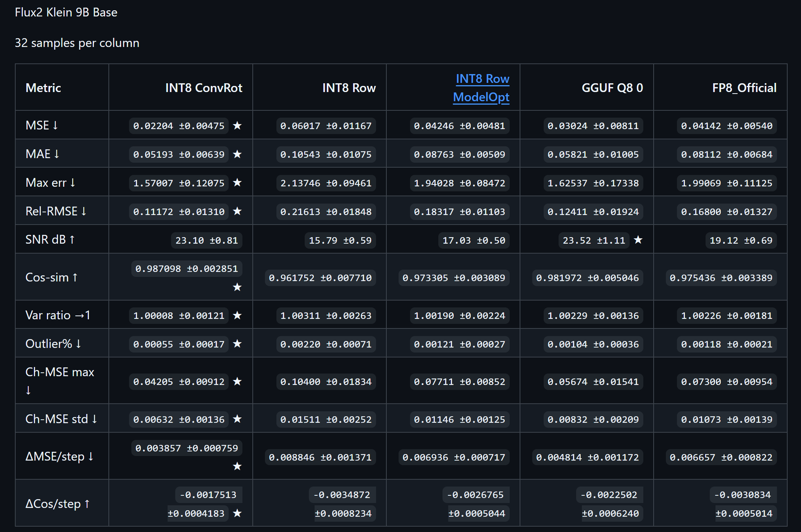This screenshot has height=532, width=801.
Task: Click the 'ΔMSE/step ↓' row label
Action: pyautogui.click(x=60, y=456)
